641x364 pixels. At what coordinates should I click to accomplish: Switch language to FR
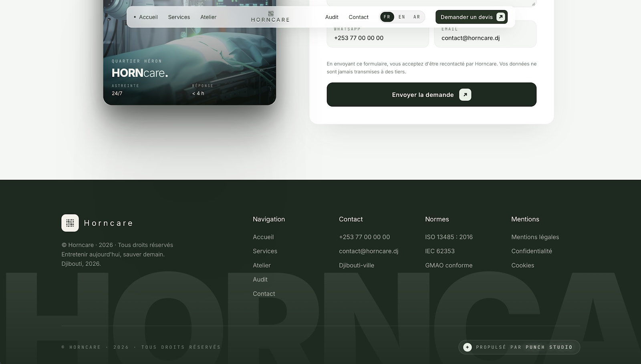point(387,17)
